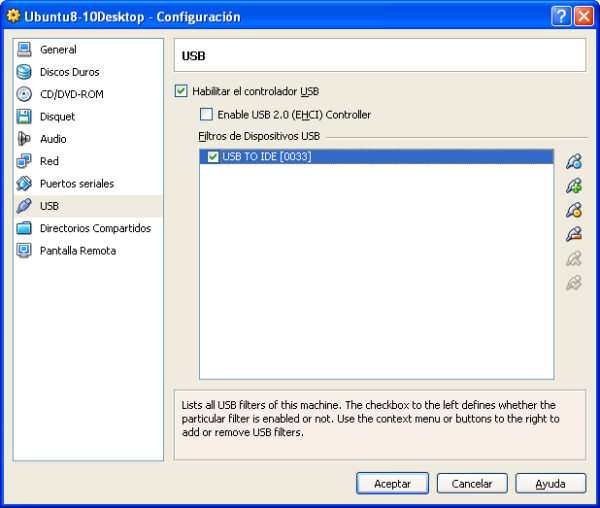Click the add empty USB filter icon

click(x=573, y=162)
